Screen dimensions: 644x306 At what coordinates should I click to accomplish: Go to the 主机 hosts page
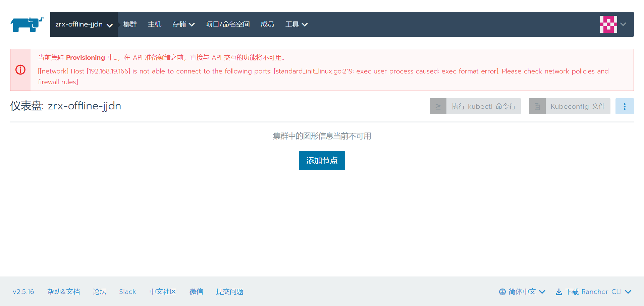pos(155,24)
